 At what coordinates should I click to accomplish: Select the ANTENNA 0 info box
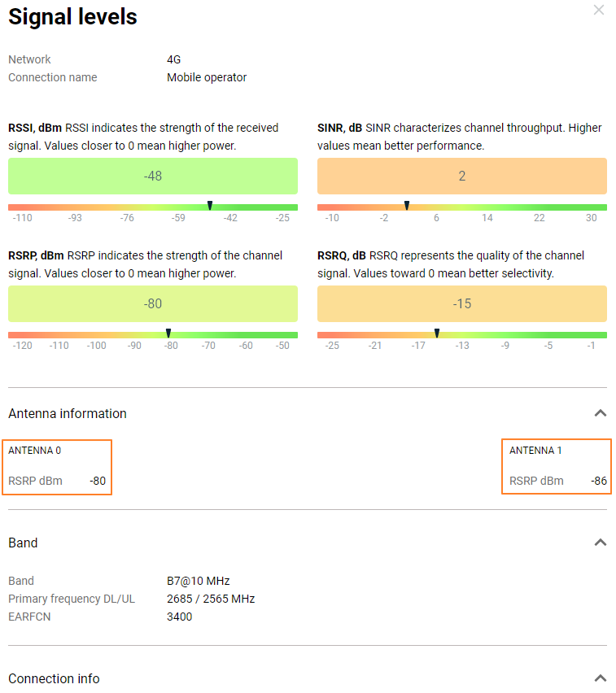[58, 467]
